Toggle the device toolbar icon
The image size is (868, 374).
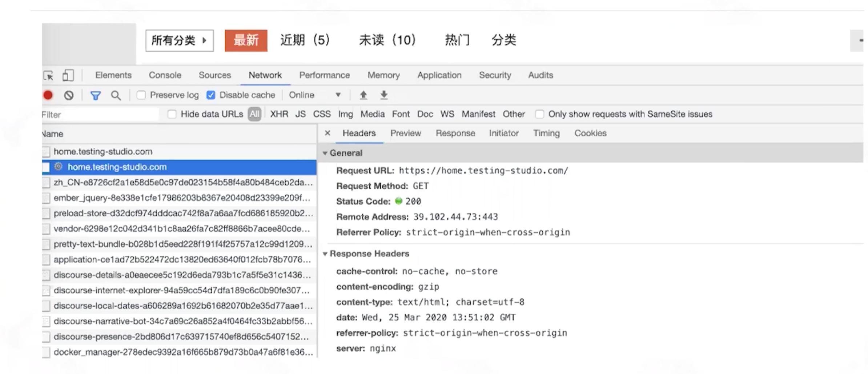[x=68, y=75]
